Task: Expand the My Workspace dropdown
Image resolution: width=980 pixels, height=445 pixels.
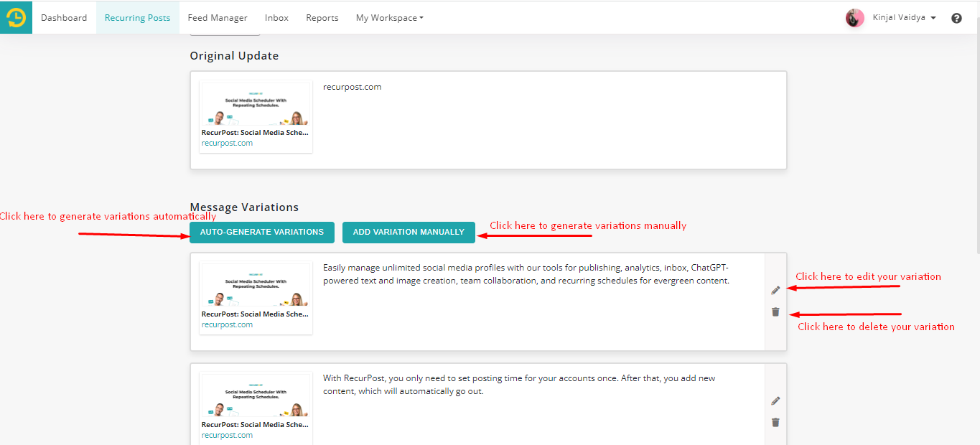Action: (x=389, y=18)
